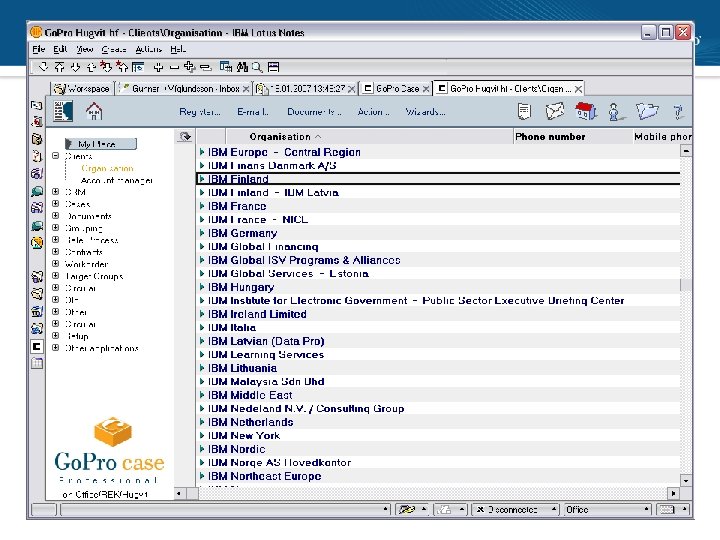Expand the IBM Hungary row triangle

tap(202, 287)
